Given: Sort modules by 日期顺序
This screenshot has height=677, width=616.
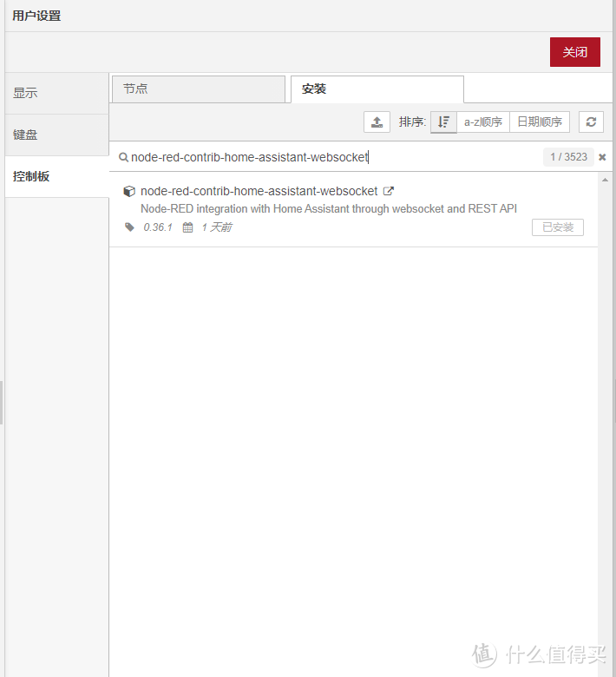Looking at the screenshot, I should coord(539,122).
